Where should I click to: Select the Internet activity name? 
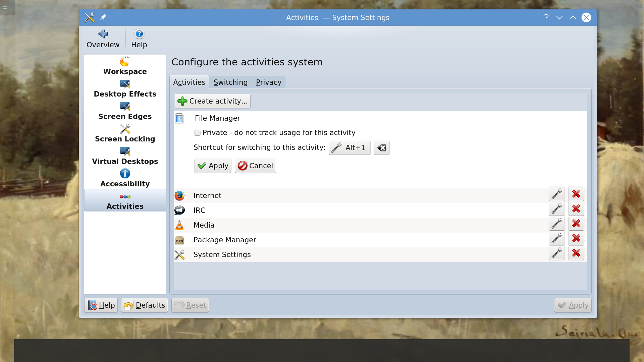pyautogui.click(x=207, y=196)
